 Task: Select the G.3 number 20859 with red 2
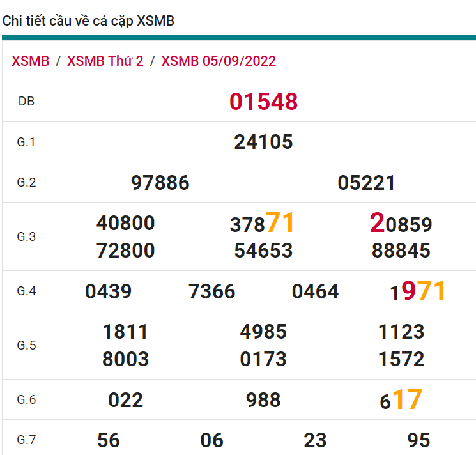(x=401, y=224)
